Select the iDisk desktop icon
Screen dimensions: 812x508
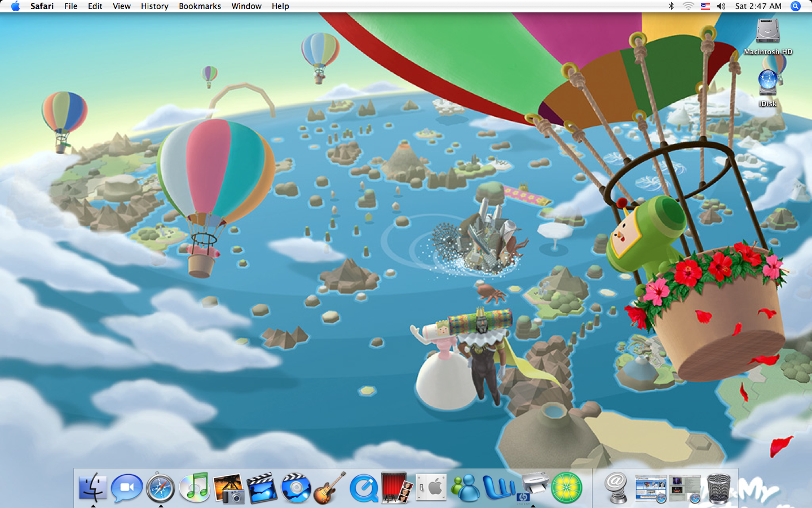(767, 88)
